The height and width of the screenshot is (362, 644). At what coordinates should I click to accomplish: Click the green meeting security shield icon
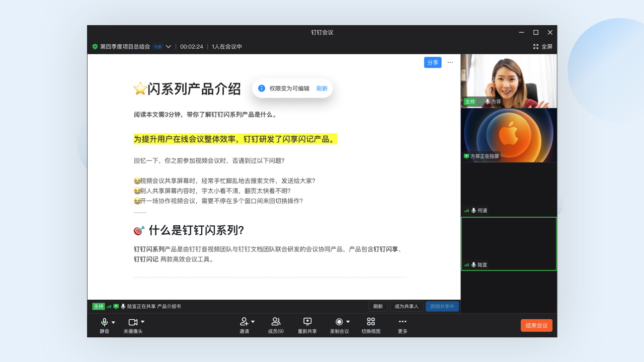tap(95, 46)
